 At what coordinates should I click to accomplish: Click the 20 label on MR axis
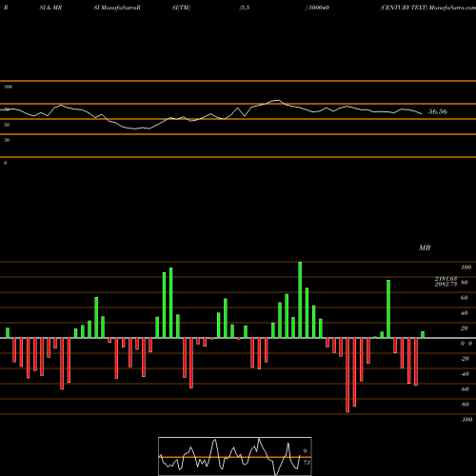click(464, 328)
